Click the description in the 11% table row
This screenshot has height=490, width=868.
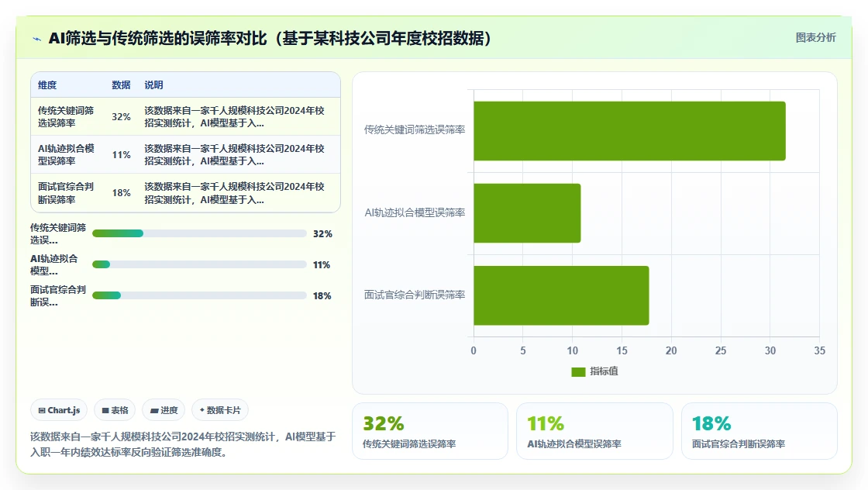coord(235,155)
